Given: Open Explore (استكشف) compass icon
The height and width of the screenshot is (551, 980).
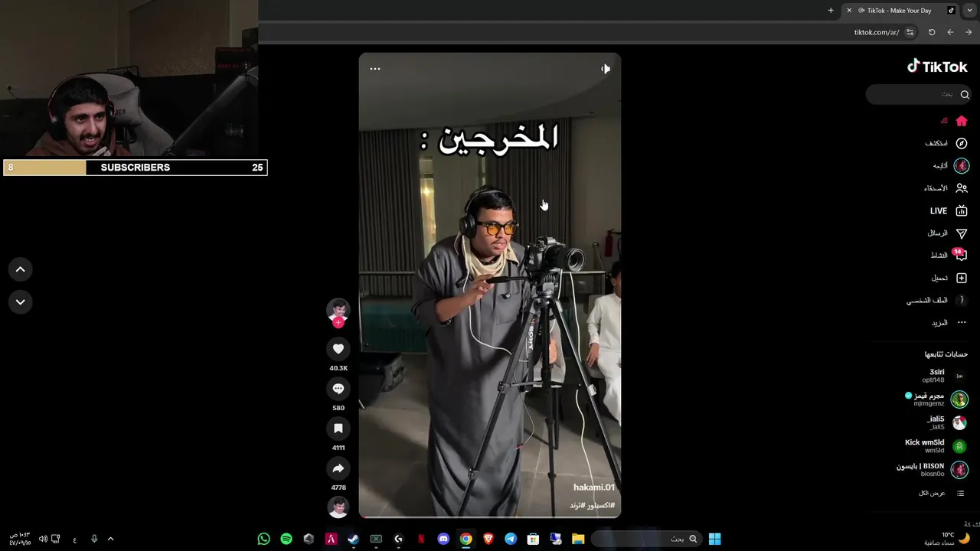Looking at the screenshot, I should pos(962,143).
